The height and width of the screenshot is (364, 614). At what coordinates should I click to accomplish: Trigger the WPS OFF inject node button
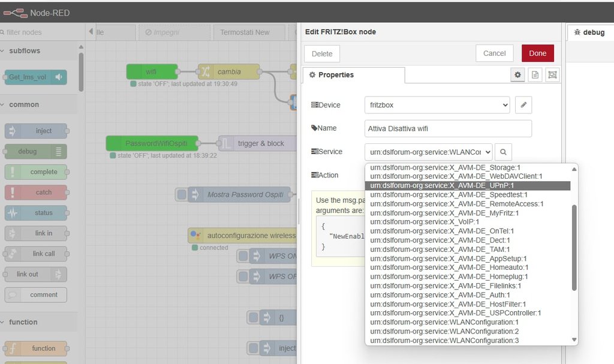click(x=243, y=276)
